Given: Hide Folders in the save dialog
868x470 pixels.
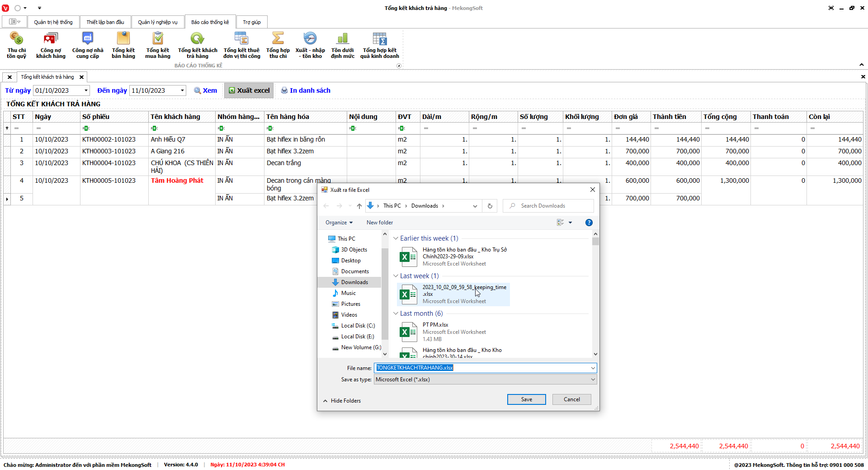Looking at the screenshot, I should 342,401.
